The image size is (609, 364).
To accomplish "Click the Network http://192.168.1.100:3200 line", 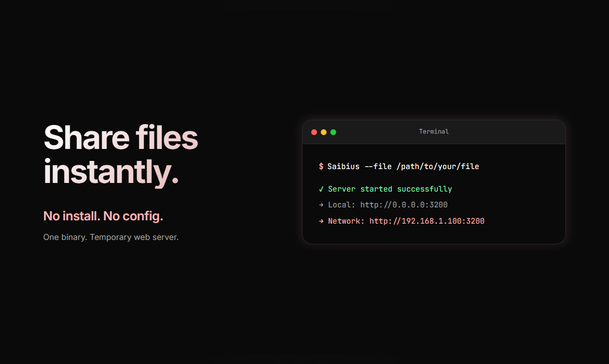I will coord(401,221).
